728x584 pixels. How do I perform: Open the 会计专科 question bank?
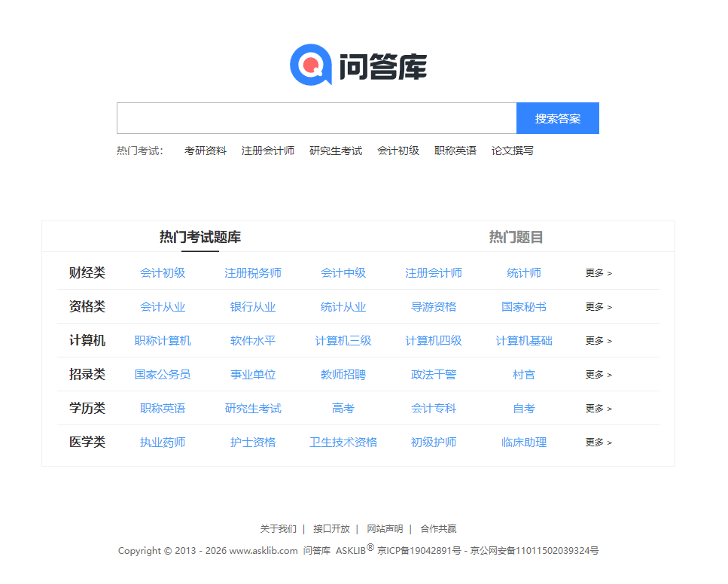[x=434, y=409]
